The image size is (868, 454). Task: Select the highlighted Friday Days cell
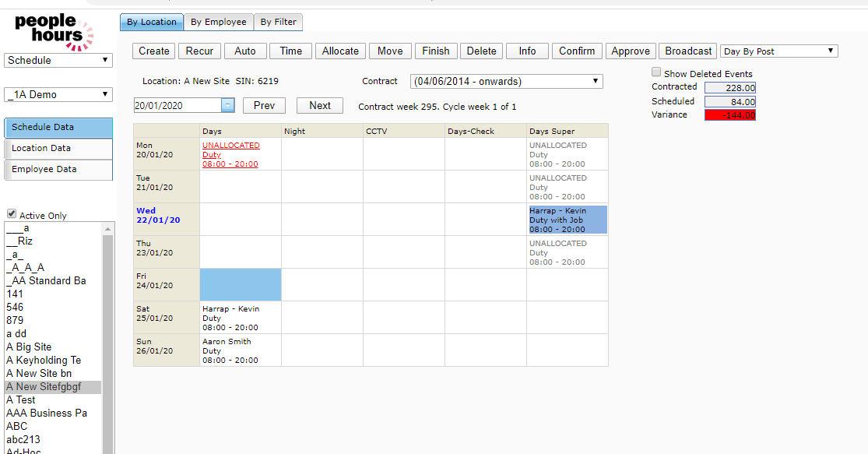tap(241, 285)
